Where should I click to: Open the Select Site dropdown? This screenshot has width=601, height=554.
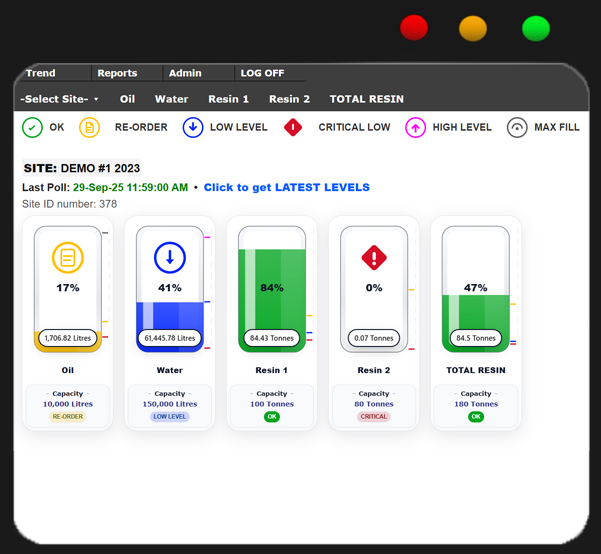click(59, 99)
